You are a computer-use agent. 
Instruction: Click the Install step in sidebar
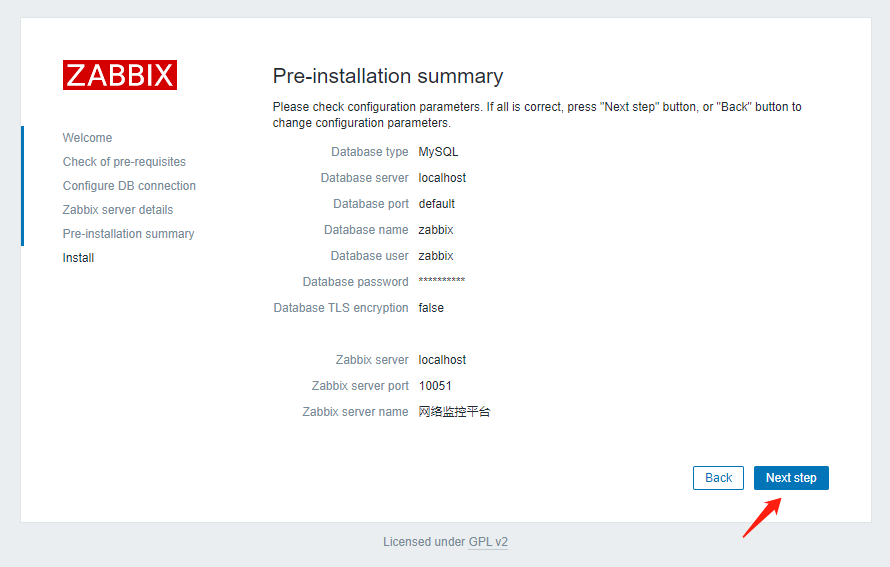pos(78,258)
